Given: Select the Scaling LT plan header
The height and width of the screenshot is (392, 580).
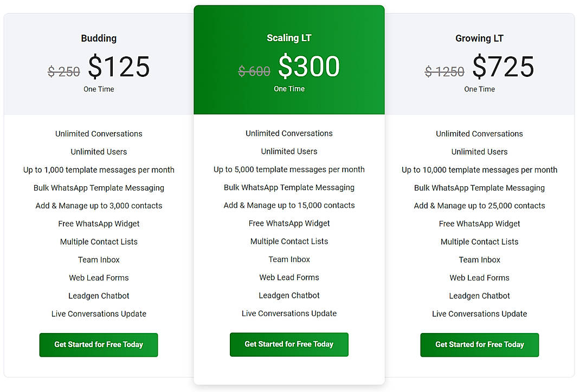Looking at the screenshot, I should (x=289, y=37).
